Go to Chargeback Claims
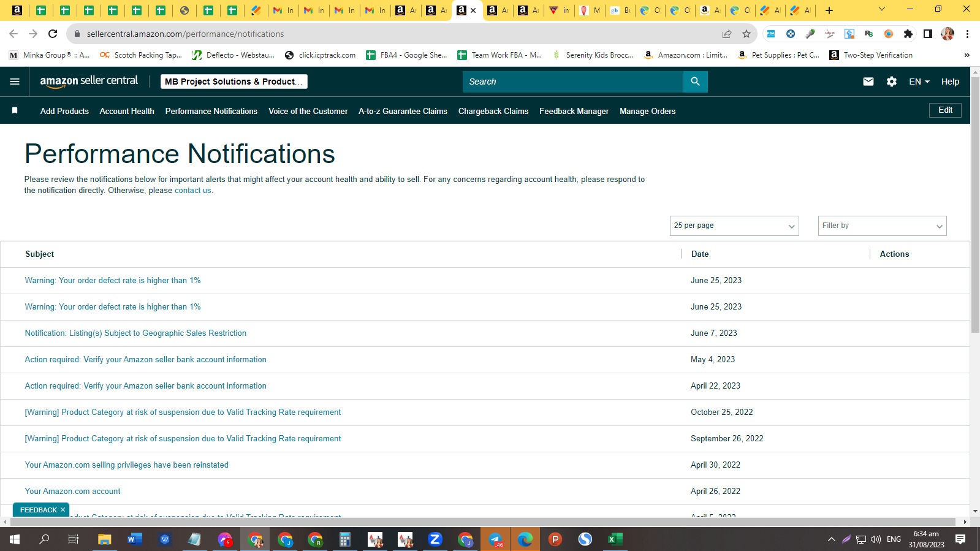 (493, 111)
